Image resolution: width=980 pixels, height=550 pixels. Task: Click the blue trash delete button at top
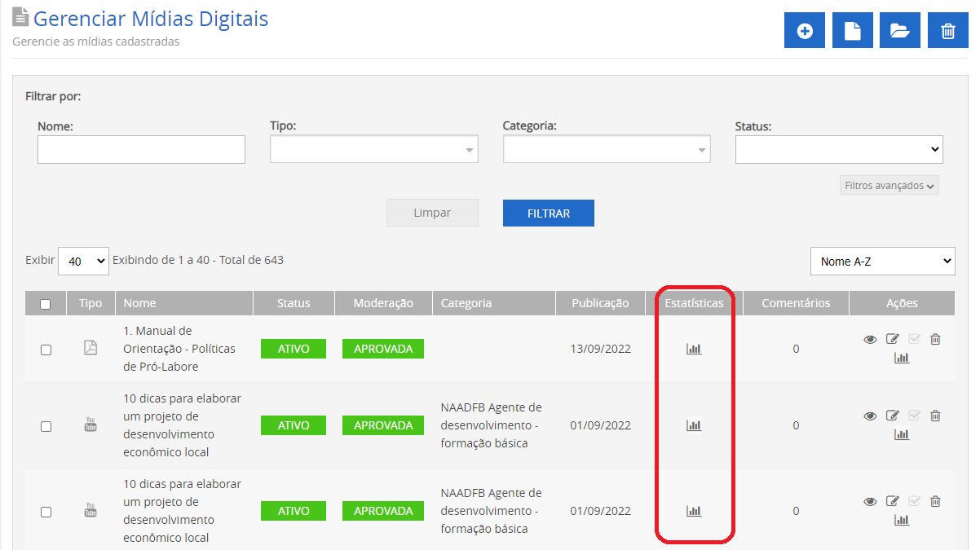tap(947, 31)
